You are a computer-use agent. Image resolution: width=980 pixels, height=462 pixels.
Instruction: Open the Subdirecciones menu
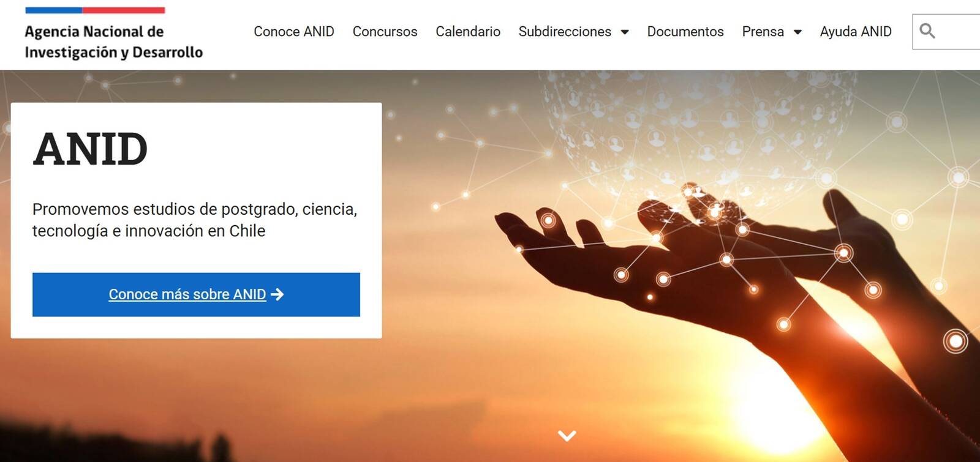point(565,31)
